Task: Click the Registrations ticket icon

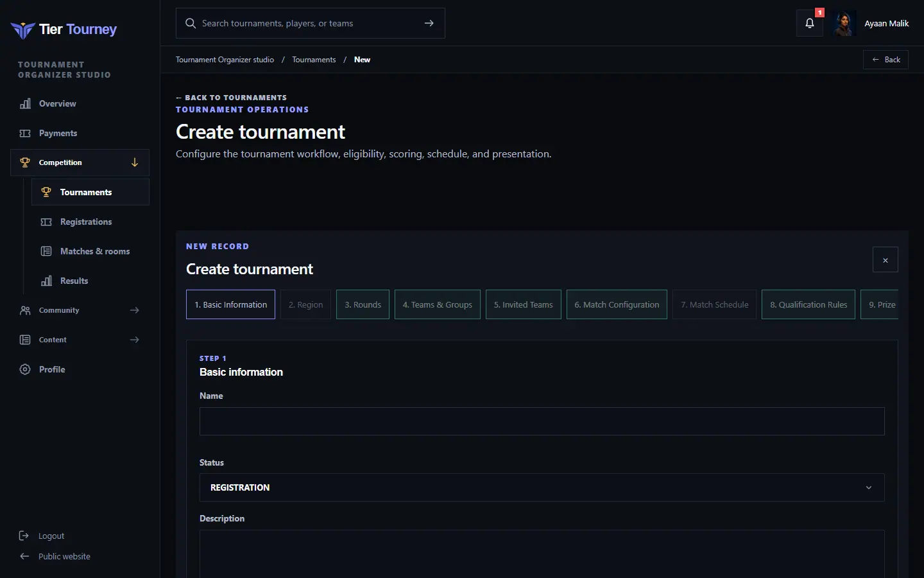Action: pyautogui.click(x=46, y=222)
